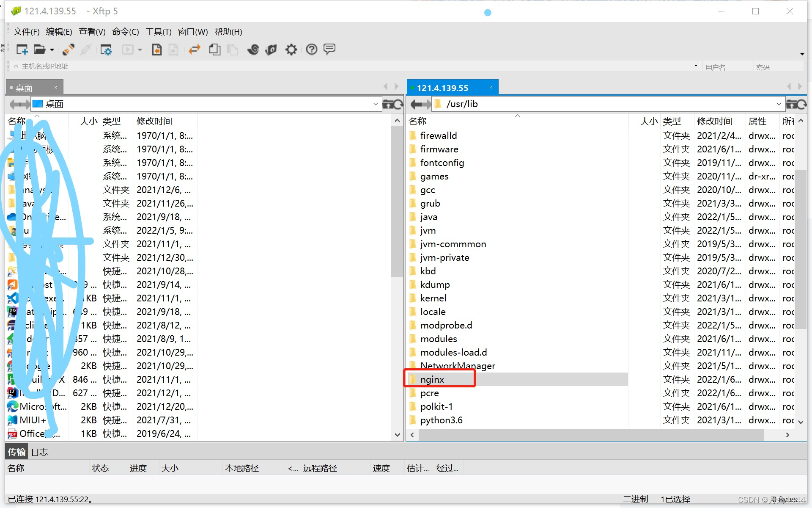Click the new session icon in the toolbar
Viewport: 812px width, 508px height.
tap(22, 50)
